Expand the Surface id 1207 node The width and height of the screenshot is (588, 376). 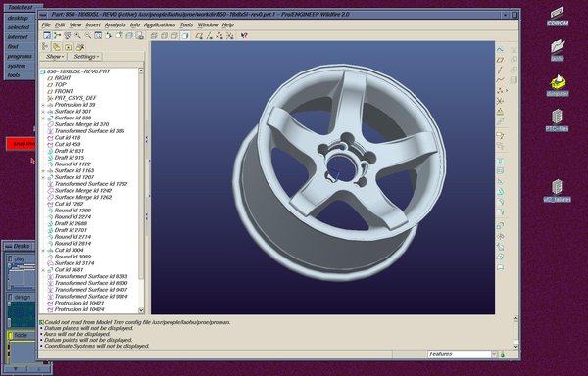pos(43,177)
